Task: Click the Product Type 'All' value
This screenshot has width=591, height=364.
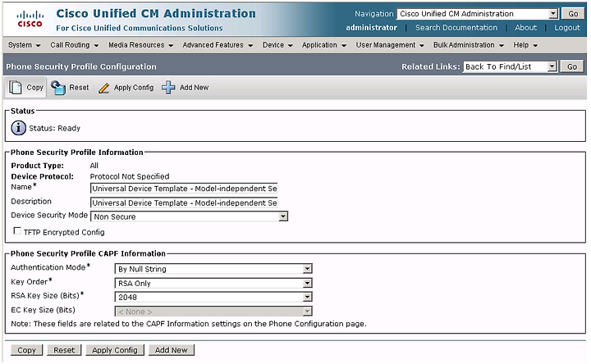Action: [94, 166]
